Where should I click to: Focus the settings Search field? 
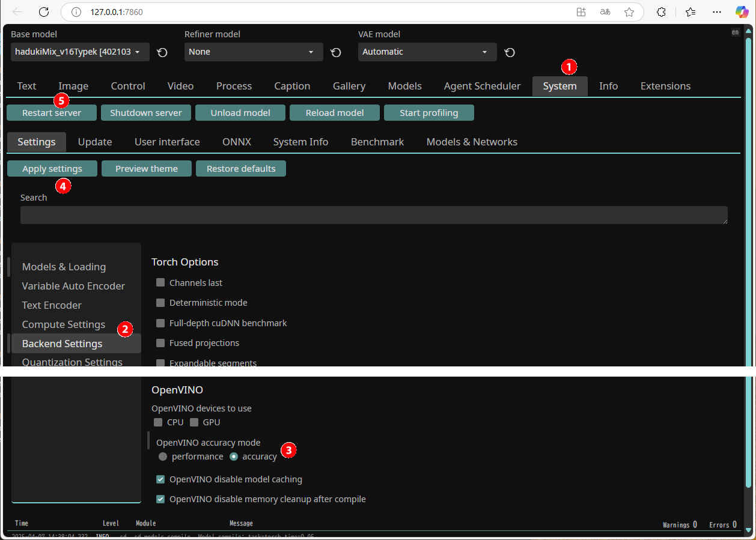(x=373, y=215)
